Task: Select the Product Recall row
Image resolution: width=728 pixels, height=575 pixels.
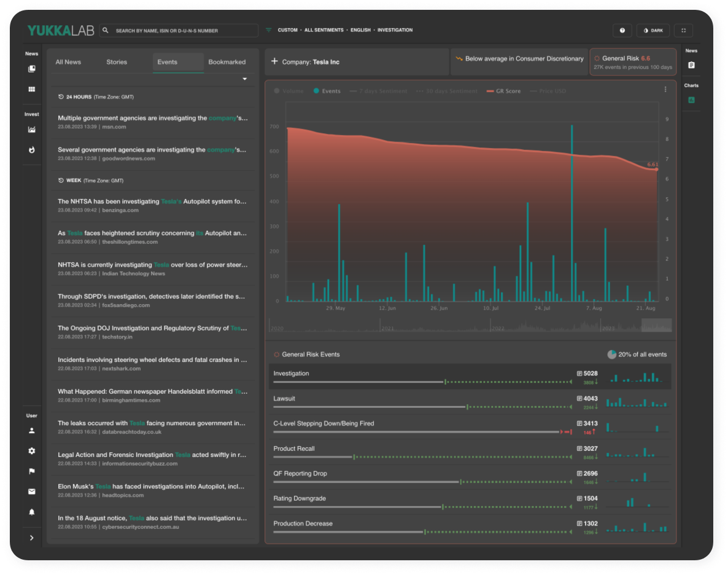Action: [x=470, y=452]
